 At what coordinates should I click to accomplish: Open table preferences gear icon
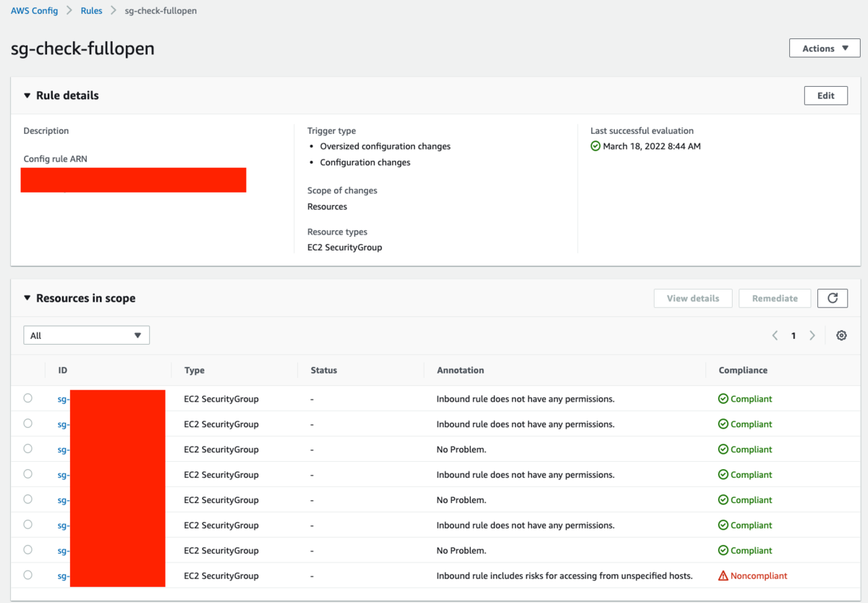841,335
